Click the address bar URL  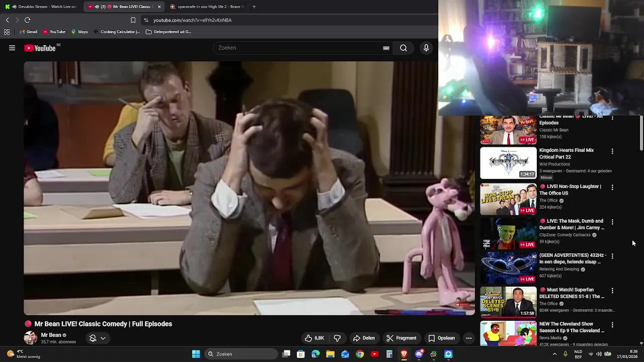coord(192,20)
